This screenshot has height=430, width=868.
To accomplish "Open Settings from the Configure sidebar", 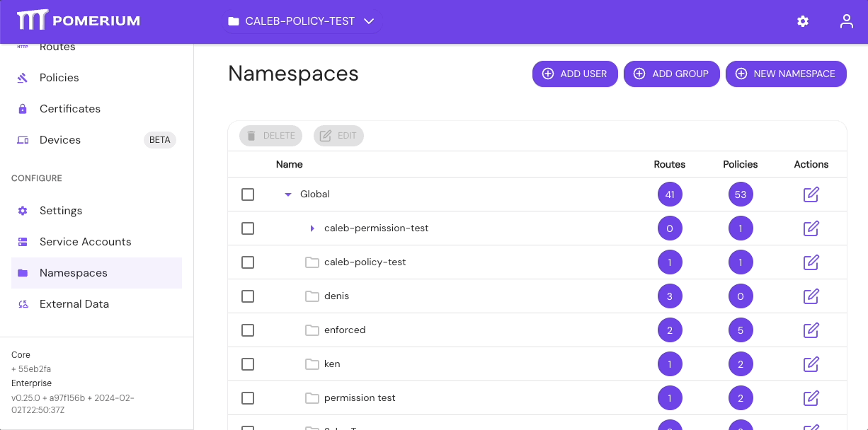I will (x=61, y=210).
